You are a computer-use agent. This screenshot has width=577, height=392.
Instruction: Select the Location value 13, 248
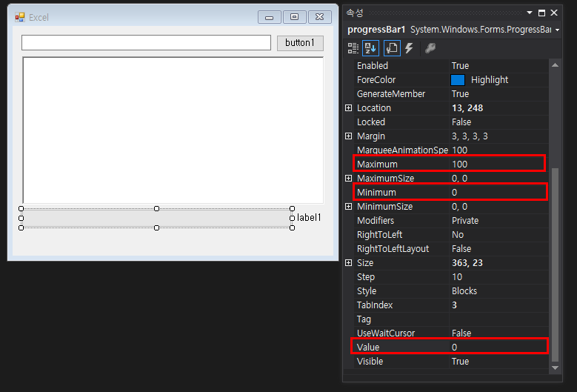point(467,108)
